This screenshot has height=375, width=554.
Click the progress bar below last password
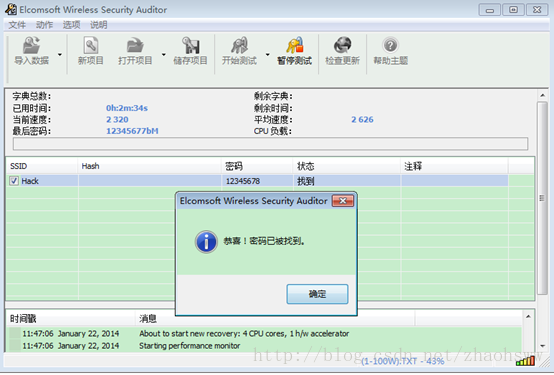[x=271, y=144]
